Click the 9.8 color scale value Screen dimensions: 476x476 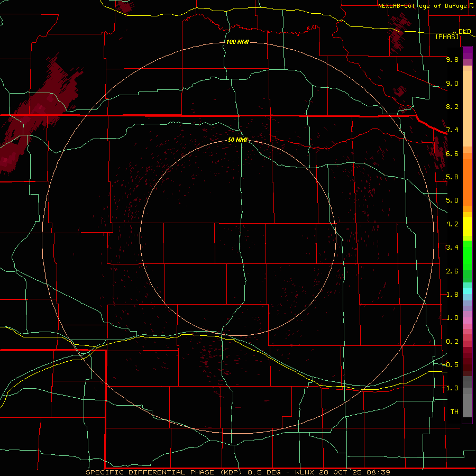[x=452, y=59]
